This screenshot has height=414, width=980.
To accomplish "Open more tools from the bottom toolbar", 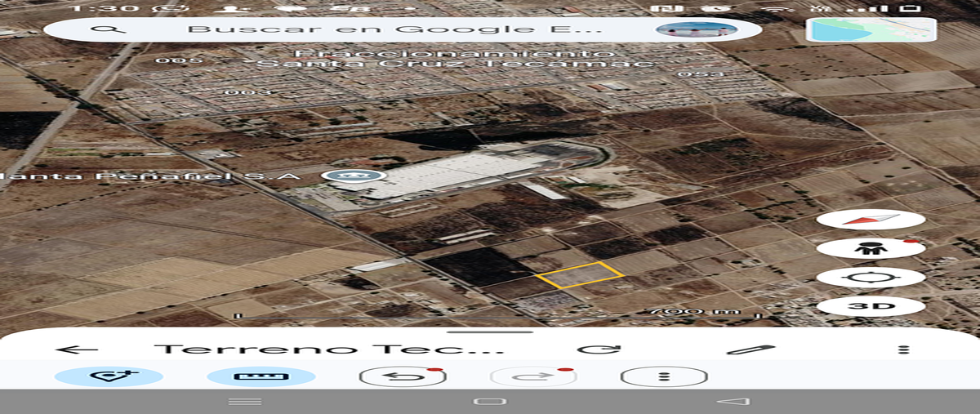I will (x=664, y=376).
